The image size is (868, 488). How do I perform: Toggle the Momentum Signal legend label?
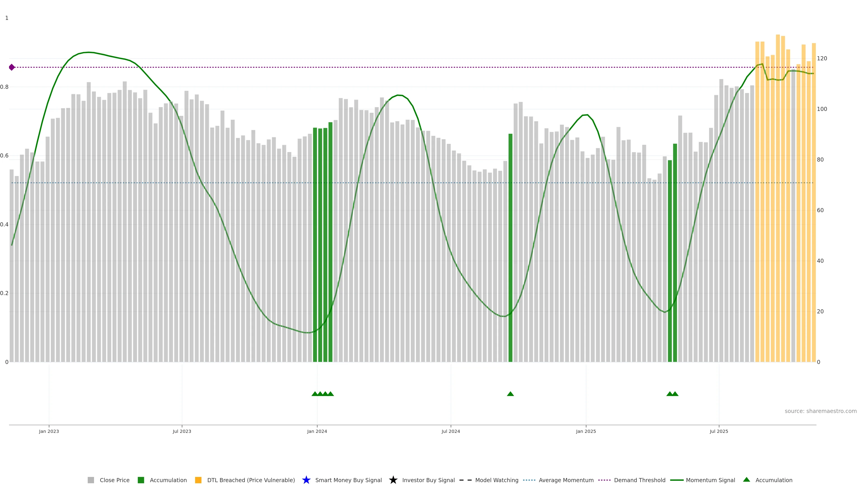(710, 480)
